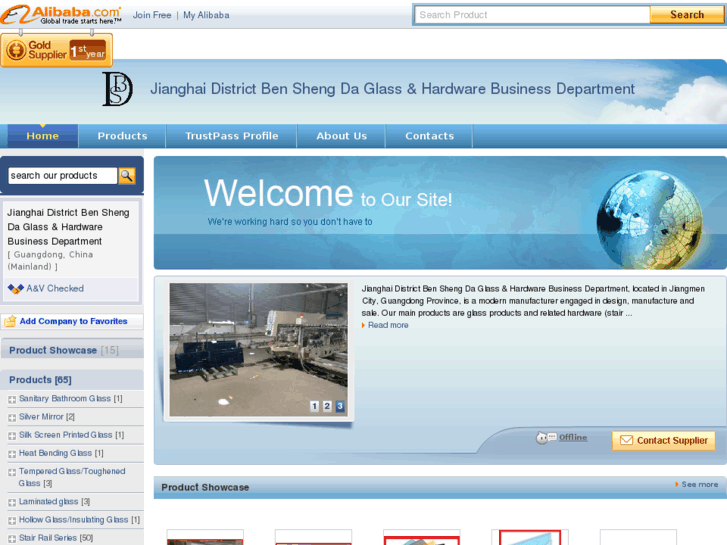
Task: Click the Read more link
Action: [x=388, y=325]
